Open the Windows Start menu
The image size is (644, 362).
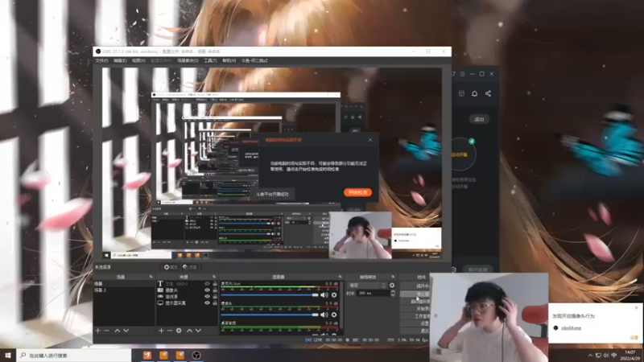pyautogui.click(x=8, y=355)
